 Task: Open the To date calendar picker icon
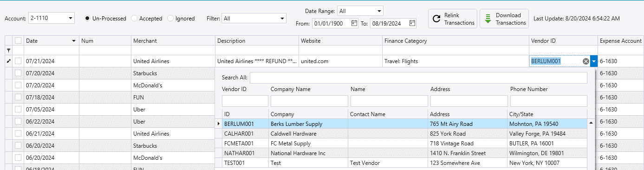tap(412, 23)
